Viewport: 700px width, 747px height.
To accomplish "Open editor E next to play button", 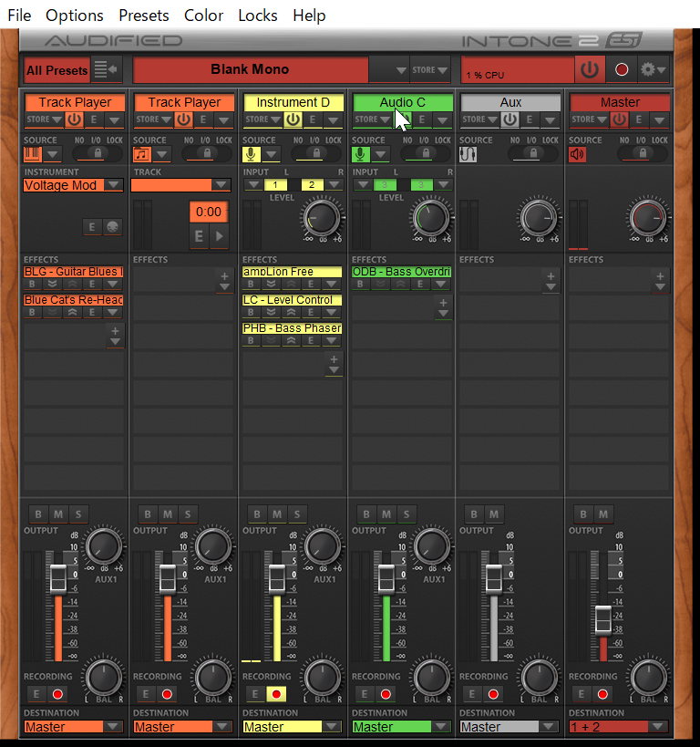I will tap(199, 236).
